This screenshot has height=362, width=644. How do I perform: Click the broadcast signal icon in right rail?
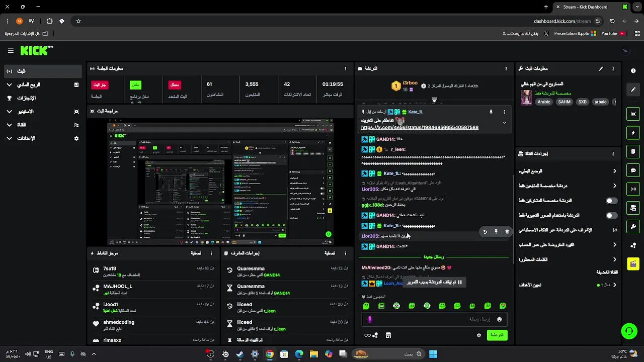[x=633, y=189]
